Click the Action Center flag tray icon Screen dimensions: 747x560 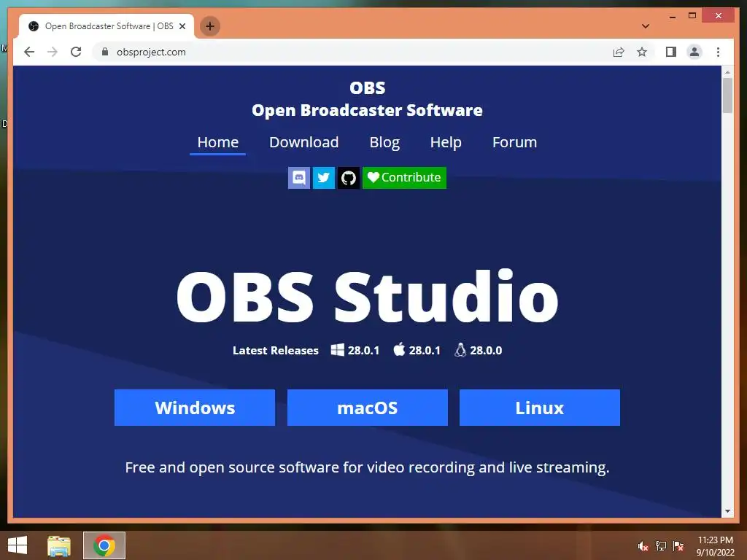click(x=678, y=546)
